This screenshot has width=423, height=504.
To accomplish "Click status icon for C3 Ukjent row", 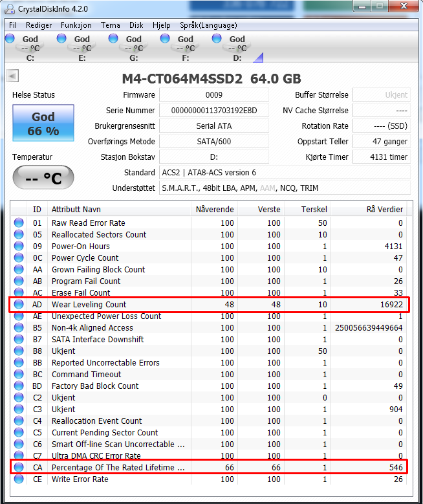I will (19, 409).
